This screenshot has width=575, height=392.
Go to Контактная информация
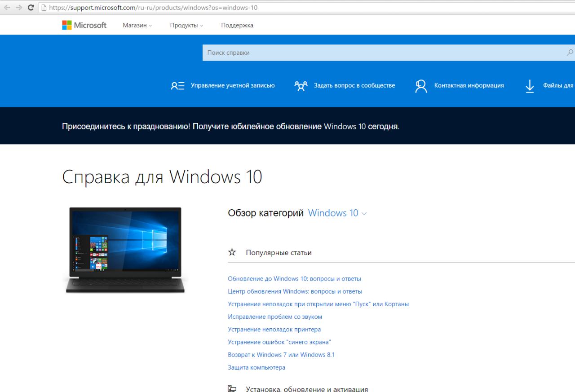click(469, 85)
